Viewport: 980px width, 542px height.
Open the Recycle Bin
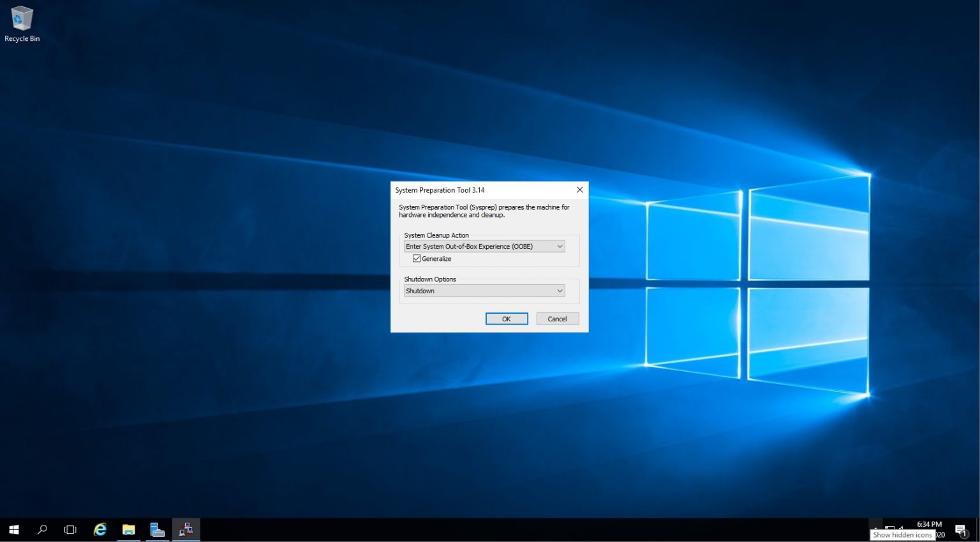(22, 19)
